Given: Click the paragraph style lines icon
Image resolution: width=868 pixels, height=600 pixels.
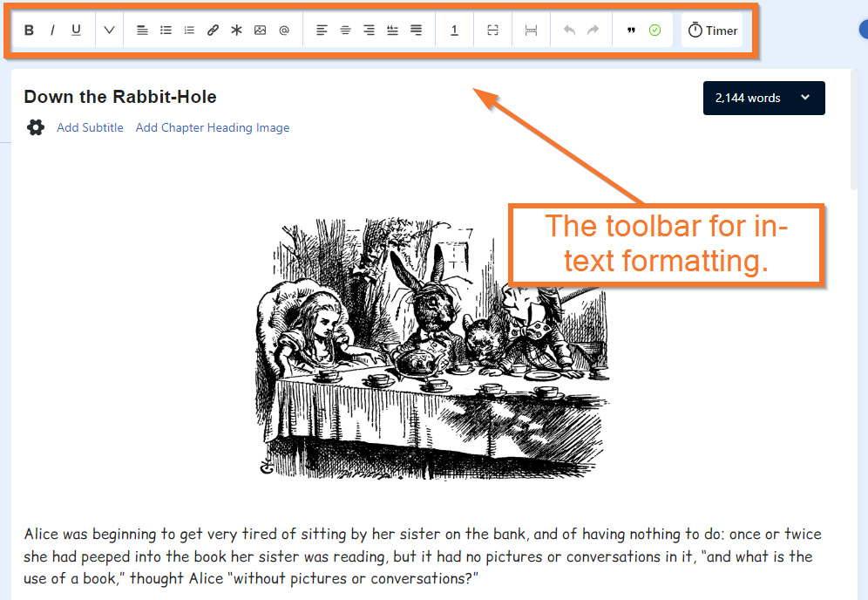Looking at the screenshot, I should [x=142, y=31].
